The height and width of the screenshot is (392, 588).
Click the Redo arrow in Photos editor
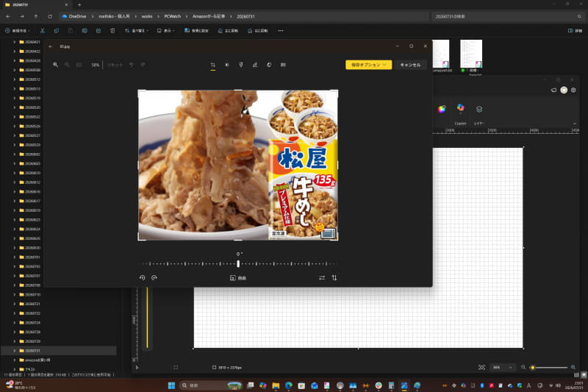[143, 65]
